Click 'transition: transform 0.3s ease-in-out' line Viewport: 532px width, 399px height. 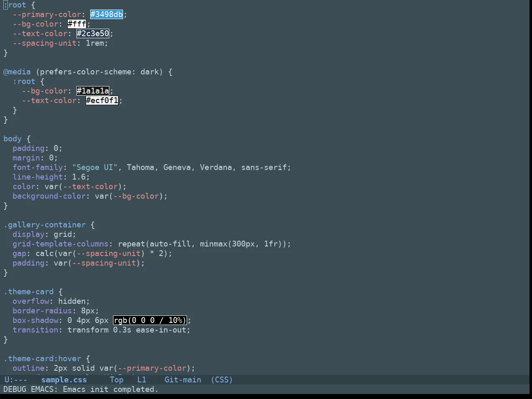coord(101,330)
